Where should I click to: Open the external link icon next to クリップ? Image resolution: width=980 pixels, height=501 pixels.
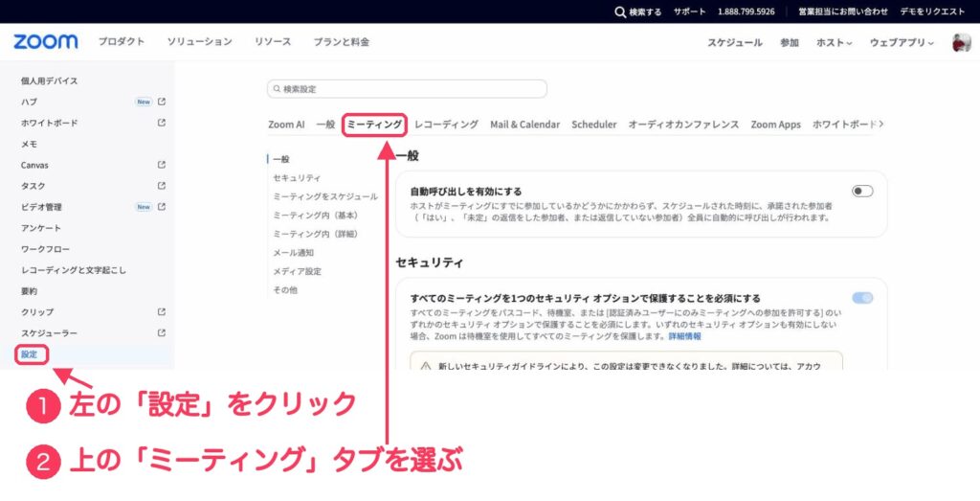pos(162,311)
